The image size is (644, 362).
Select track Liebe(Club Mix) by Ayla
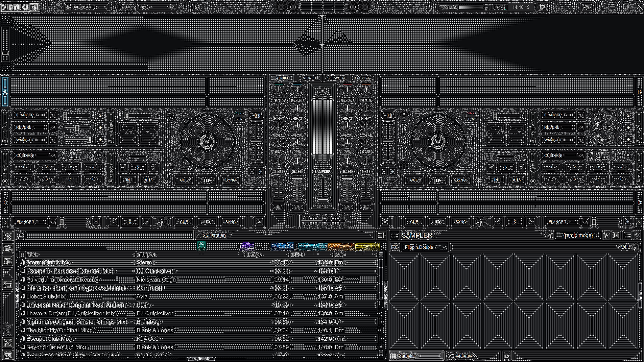coord(198,296)
